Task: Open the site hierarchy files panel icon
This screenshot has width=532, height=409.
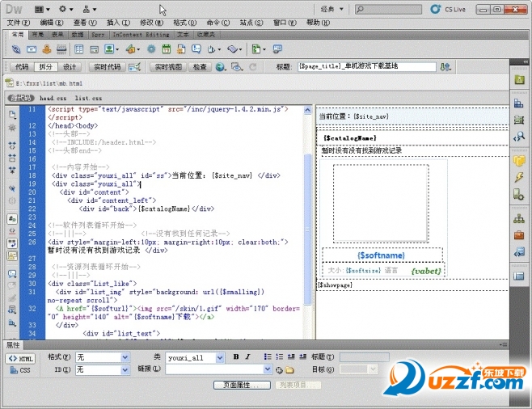Action: pyautogui.click(x=519, y=219)
